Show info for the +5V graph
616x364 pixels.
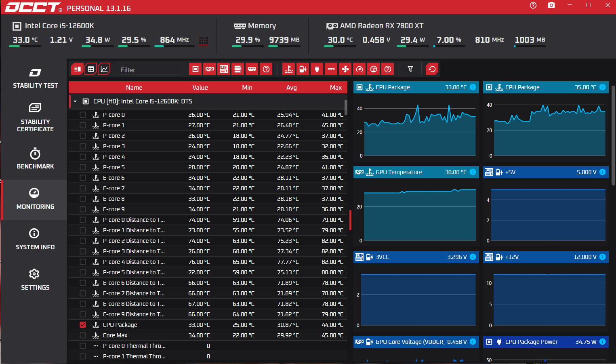[x=603, y=172]
